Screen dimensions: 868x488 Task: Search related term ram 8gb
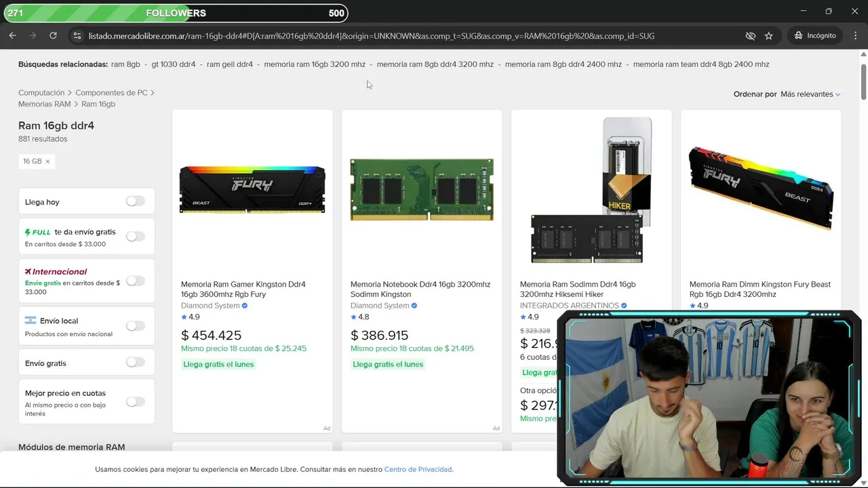(x=125, y=64)
